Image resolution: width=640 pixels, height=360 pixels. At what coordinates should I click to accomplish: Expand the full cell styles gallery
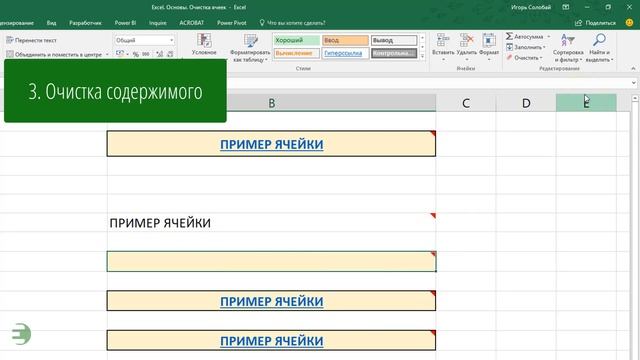point(422,56)
